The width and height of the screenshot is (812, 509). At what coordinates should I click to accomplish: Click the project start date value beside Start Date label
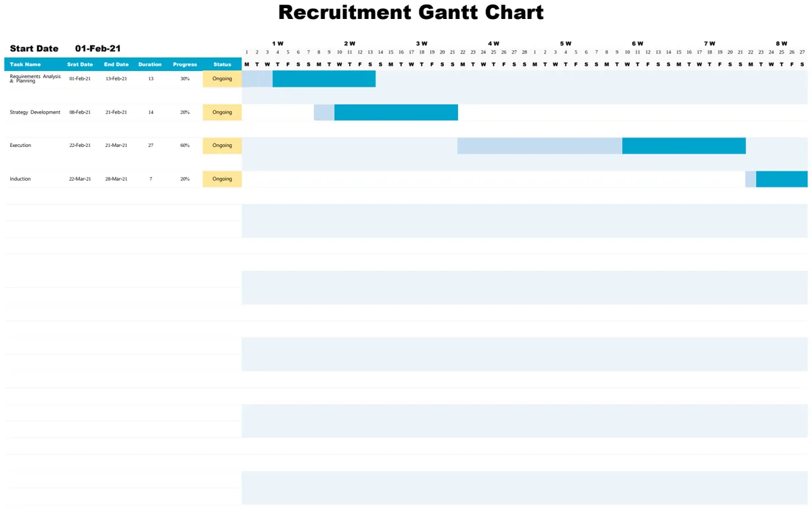pos(98,49)
